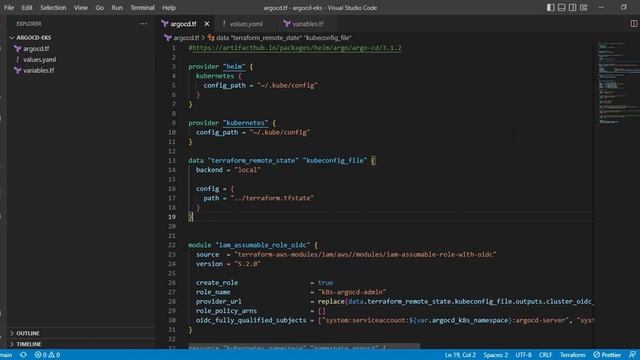Click line number 13 in gutter
Viewport: 640px width, 360px height.
172,160
